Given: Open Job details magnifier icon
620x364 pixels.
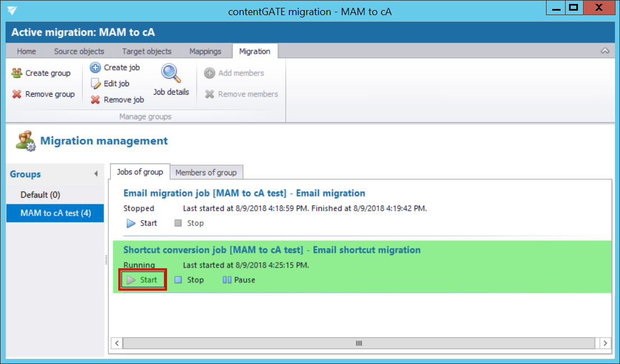Looking at the screenshot, I should (171, 73).
